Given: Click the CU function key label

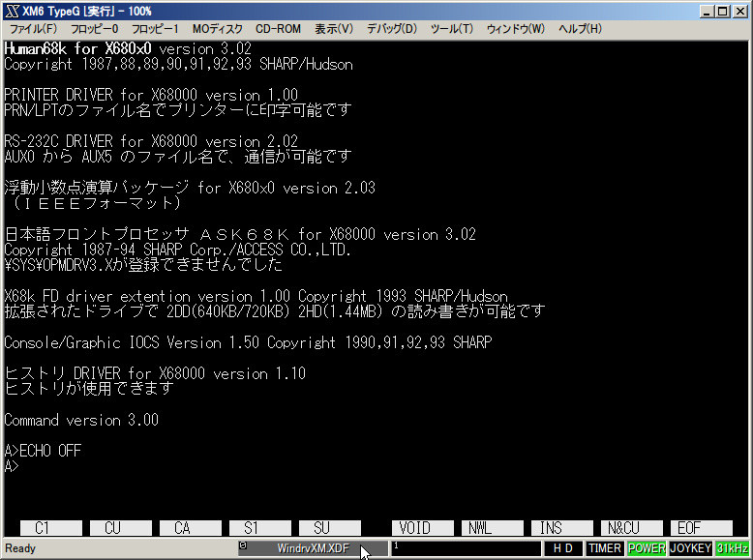Looking at the screenshot, I should coord(121,528).
